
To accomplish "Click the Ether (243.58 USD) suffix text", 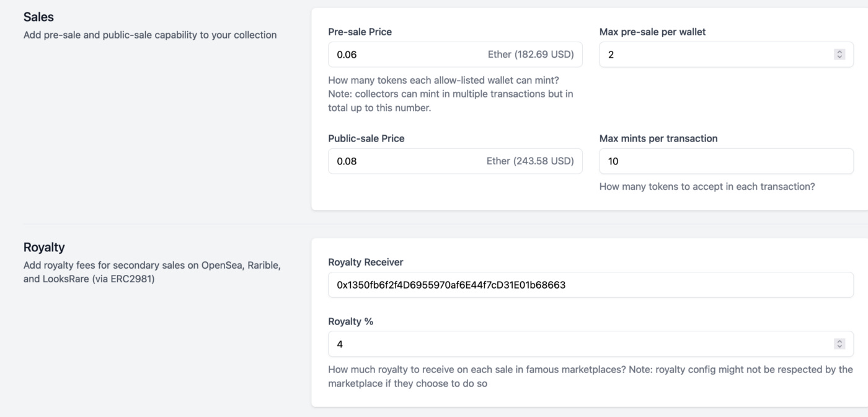I will click(530, 161).
